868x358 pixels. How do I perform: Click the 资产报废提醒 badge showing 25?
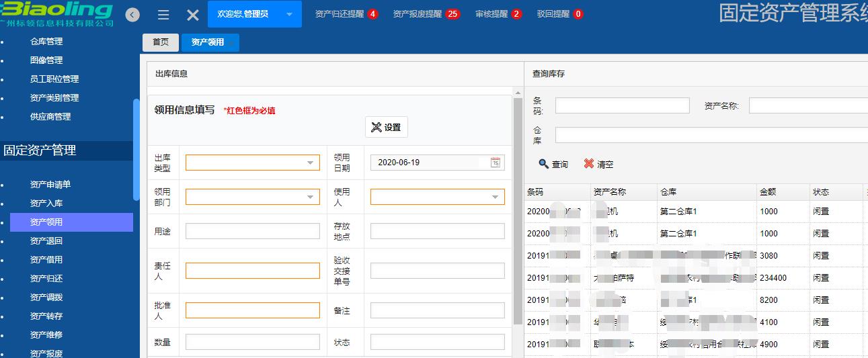pos(452,14)
